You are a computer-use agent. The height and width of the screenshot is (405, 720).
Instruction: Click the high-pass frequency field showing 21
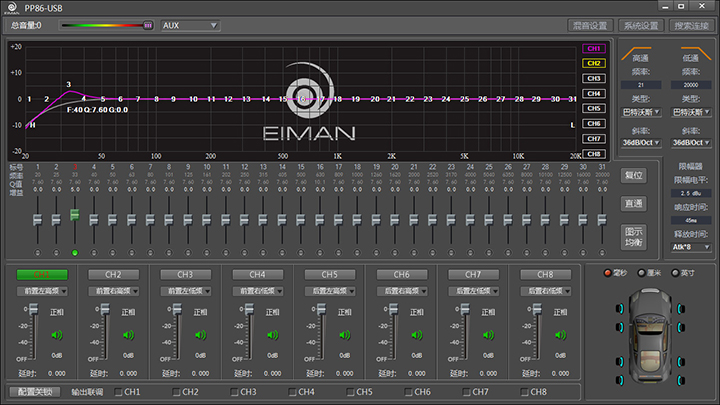pos(641,85)
